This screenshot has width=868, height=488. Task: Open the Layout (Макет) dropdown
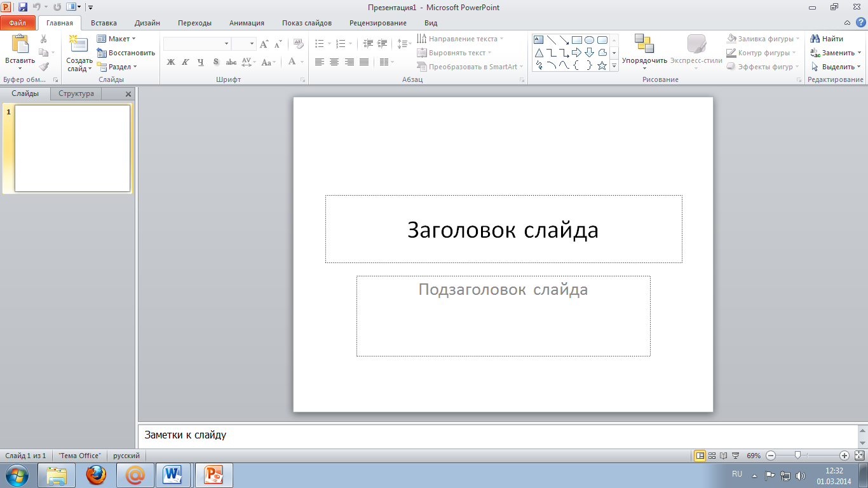[x=117, y=39]
